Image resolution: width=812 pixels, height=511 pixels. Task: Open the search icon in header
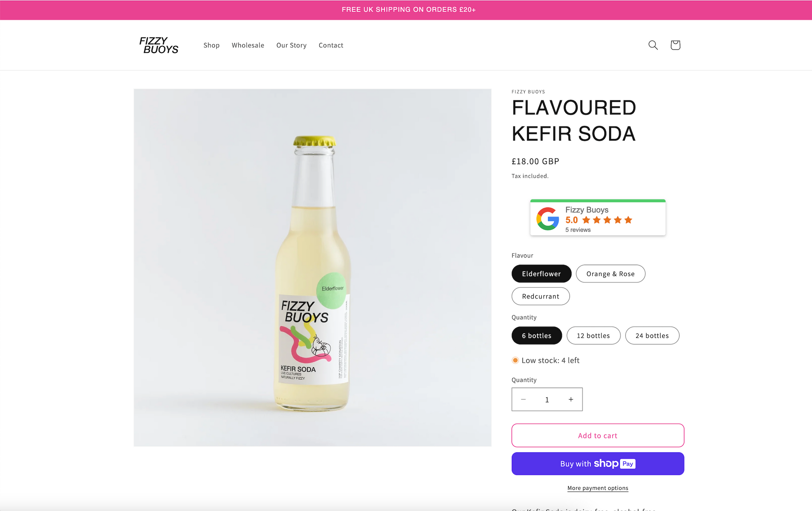(653, 45)
